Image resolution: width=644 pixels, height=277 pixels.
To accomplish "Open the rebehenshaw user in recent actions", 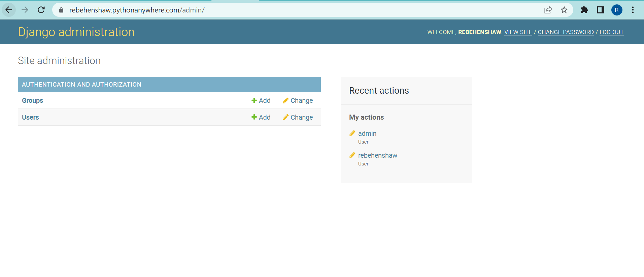I will point(378,155).
